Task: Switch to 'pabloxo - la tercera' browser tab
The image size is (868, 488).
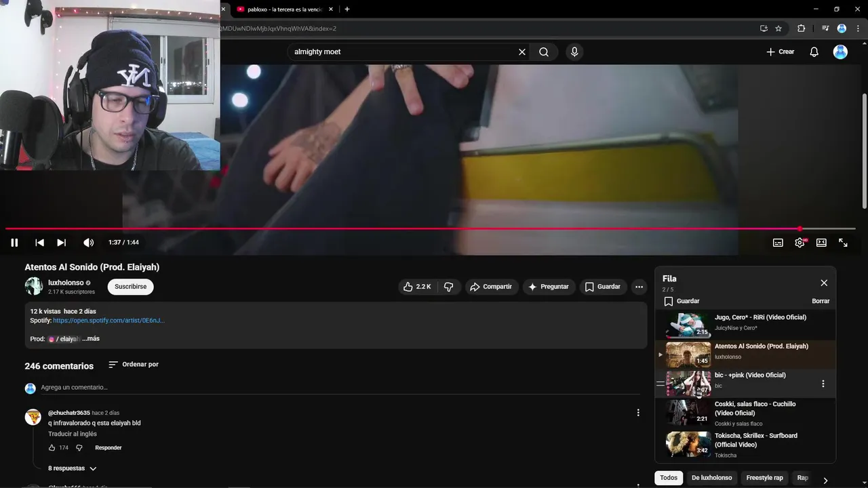Action: (284, 9)
